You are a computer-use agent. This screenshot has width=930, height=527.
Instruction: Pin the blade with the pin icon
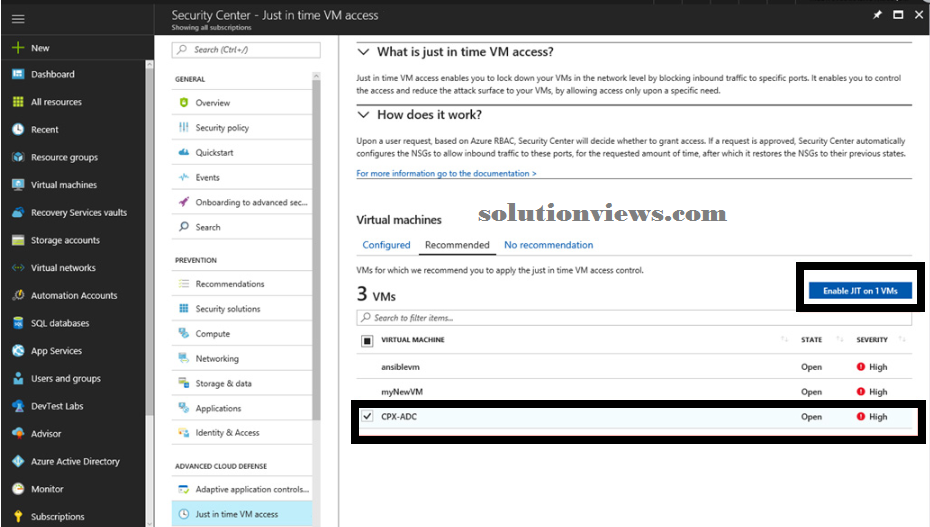[x=877, y=15]
